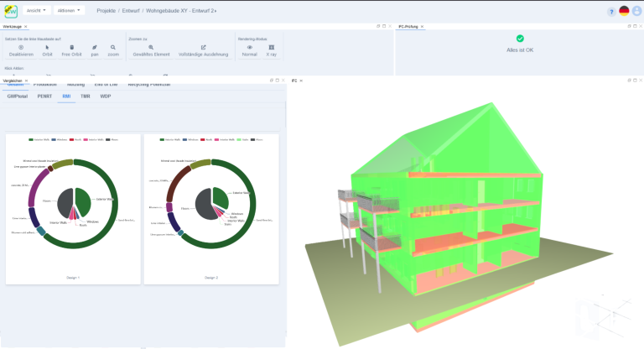Switch to the IFC-Prüfung tab
The width and height of the screenshot is (644, 349).
click(408, 27)
